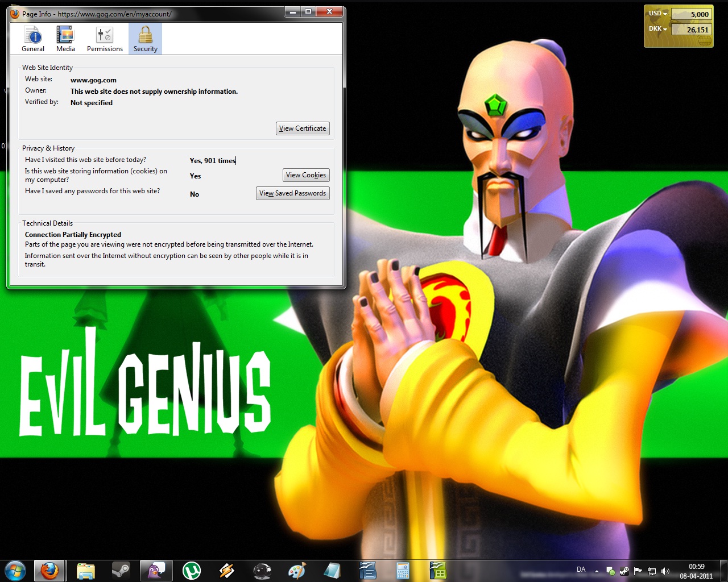The image size is (728, 582).
Task: Click the Firefox icon in Page Info title bar
Action: click(x=15, y=14)
